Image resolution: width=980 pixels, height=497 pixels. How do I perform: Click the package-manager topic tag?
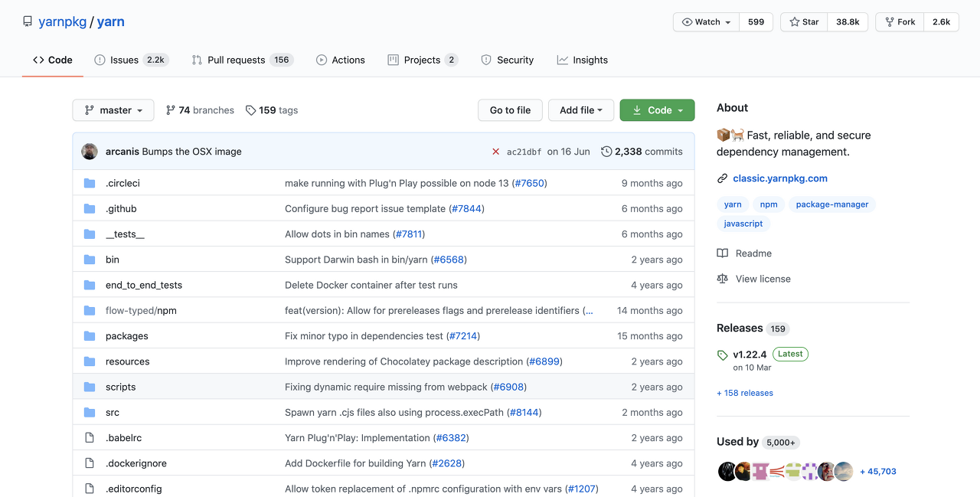832,204
